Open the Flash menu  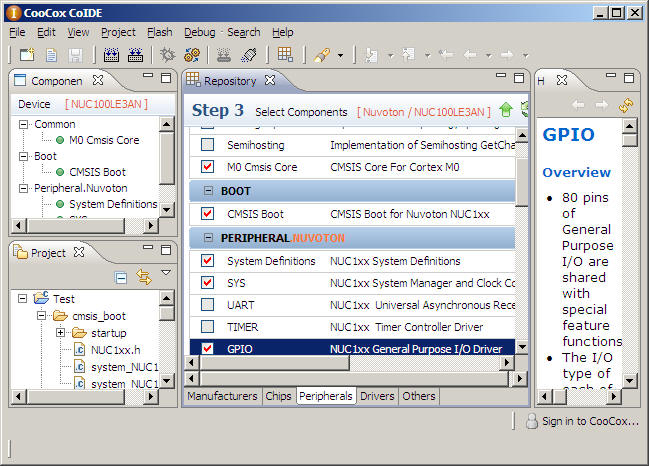pos(159,32)
